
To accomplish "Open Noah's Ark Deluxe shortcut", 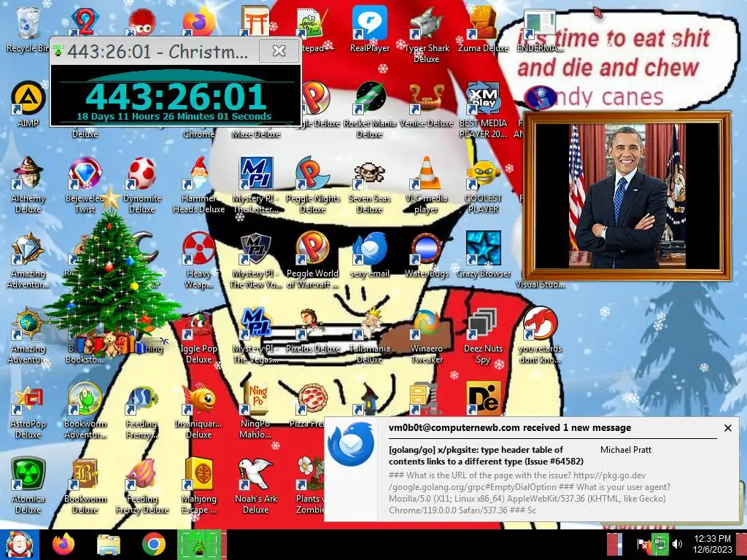I will coord(256,486).
